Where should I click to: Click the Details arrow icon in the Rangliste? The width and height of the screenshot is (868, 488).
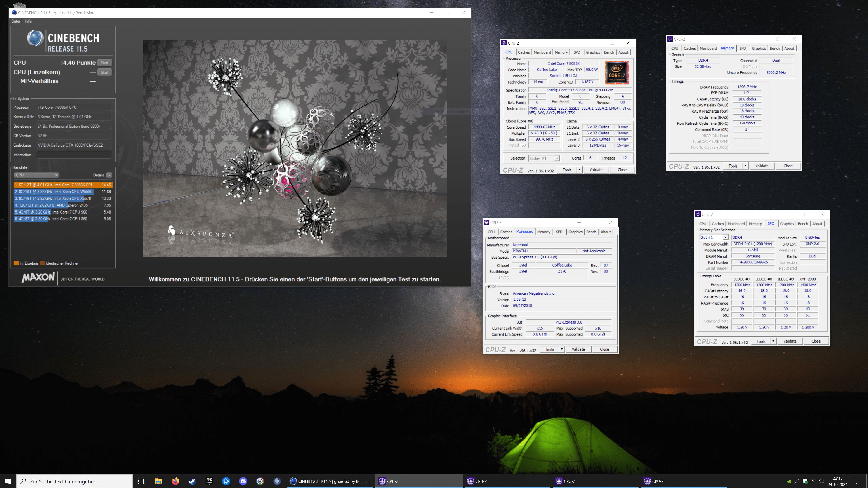pyautogui.click(x=109, y=175)
